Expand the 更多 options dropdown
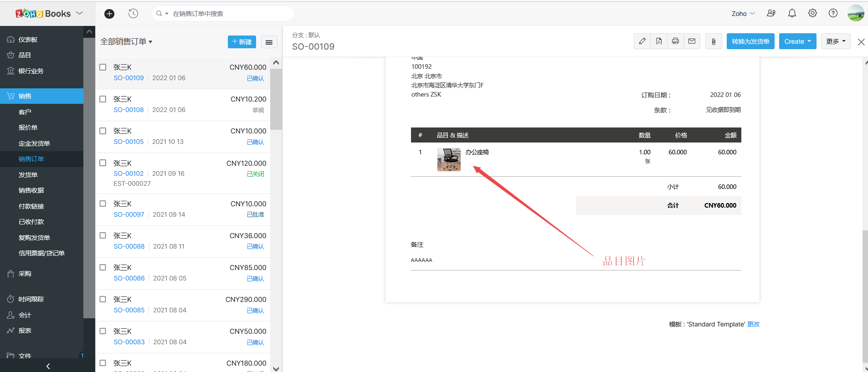Image resolution: width=868 pixels, height=372 pixels. pyautogui.click(x=836, y=41)
